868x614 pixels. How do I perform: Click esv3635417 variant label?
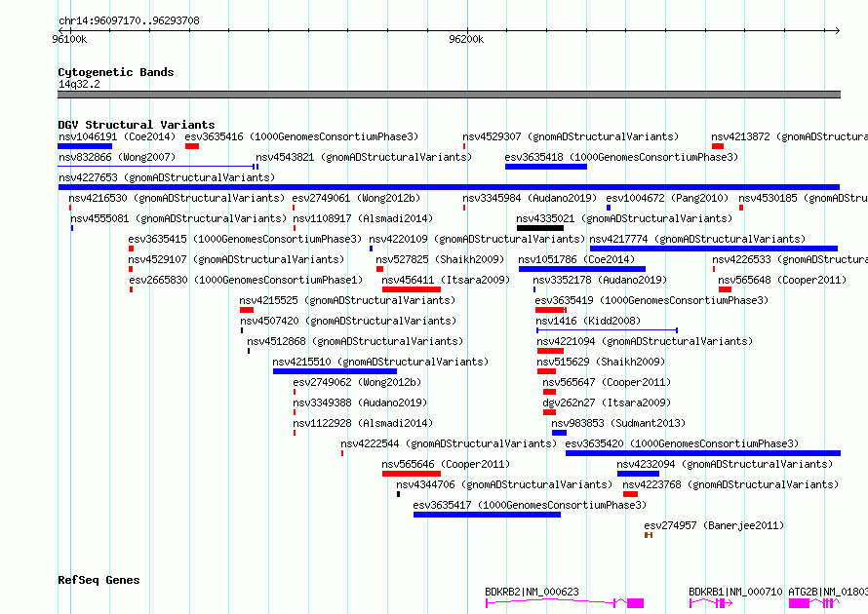[530, 505]
